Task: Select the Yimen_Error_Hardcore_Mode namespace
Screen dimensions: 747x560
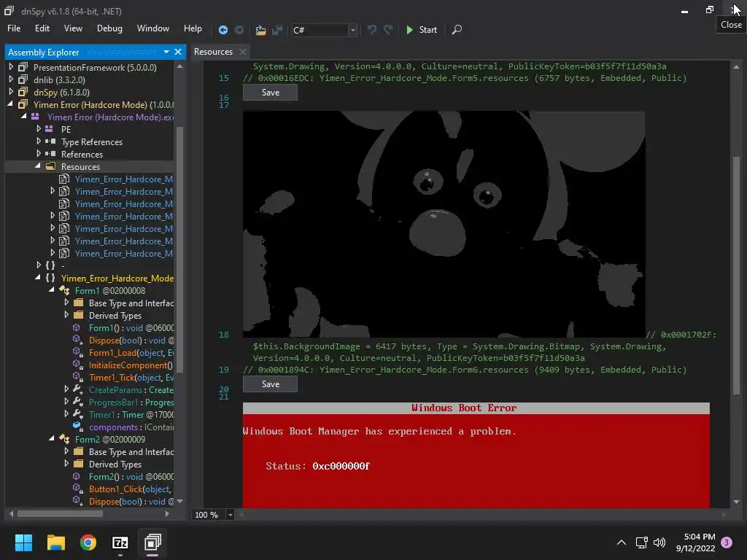Action: coord(117,279)
